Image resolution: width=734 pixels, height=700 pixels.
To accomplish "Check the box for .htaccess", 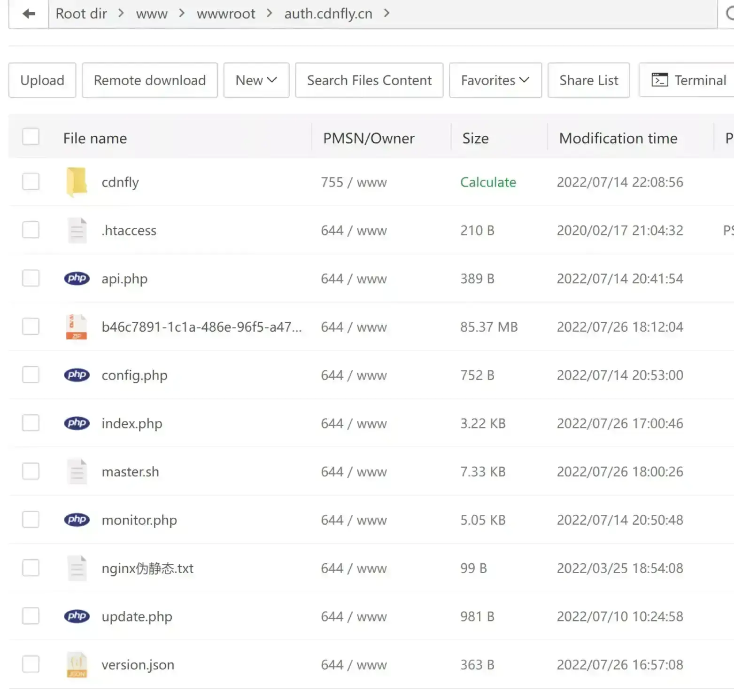I will tap(31, 230).
